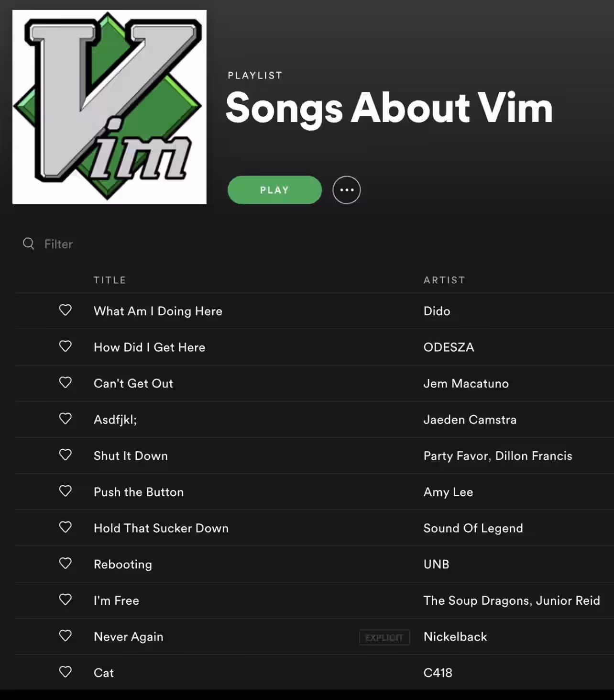Sort tracks by the TITLE column header
Image resolution: width=614 pixels, height=700 pixels.
click(x=110, y=280)
